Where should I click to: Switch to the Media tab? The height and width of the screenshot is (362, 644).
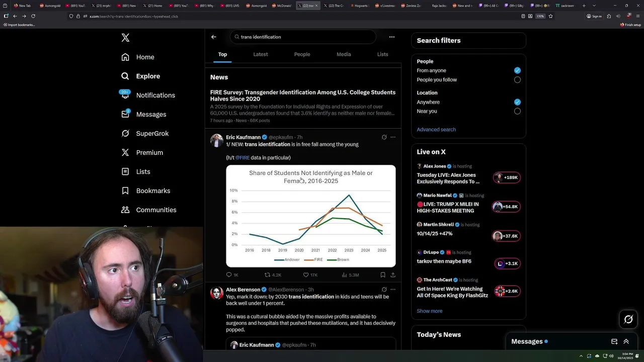point(344,54)
